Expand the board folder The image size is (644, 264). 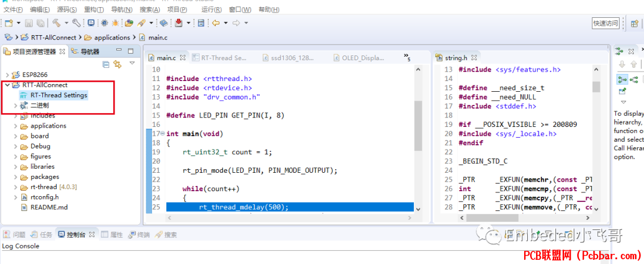(16, 136)
